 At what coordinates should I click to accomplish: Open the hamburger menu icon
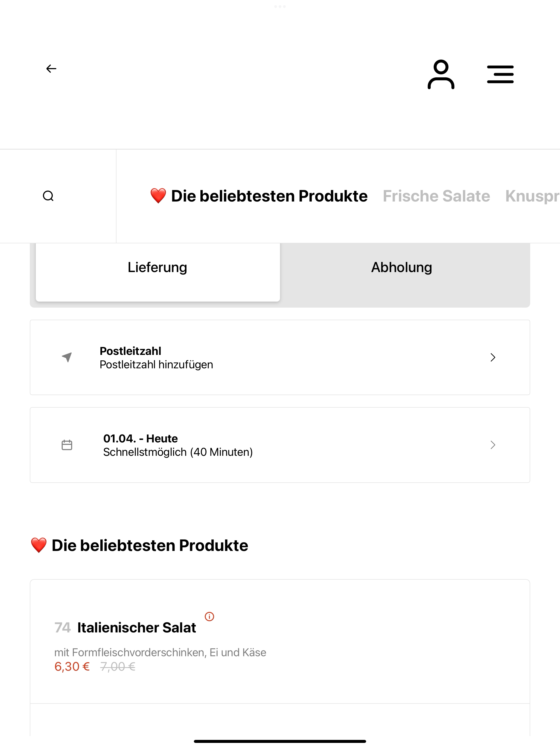point(500,74)
